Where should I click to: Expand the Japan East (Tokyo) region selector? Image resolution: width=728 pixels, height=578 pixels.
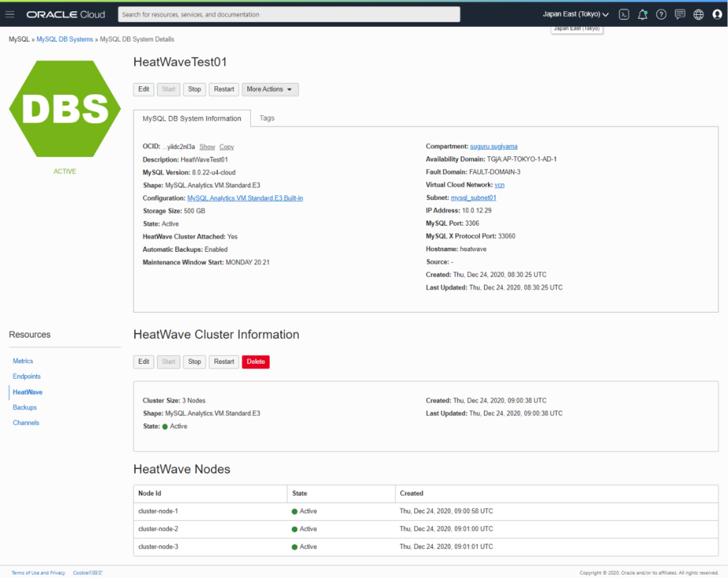coord(576,14)
